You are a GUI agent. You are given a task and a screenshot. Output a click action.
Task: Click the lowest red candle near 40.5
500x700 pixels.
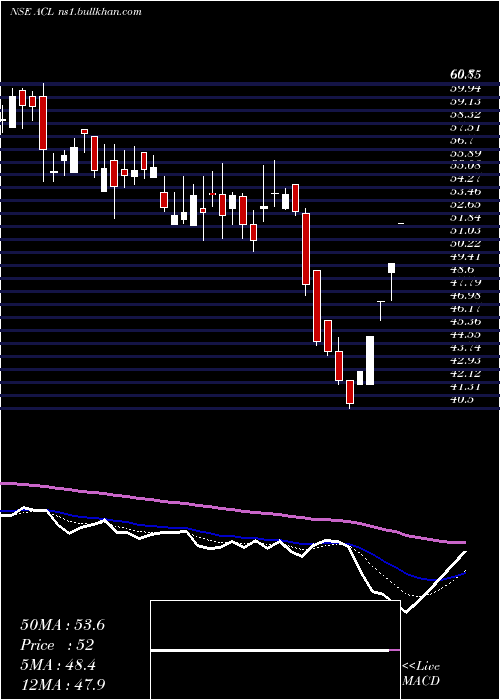(349, 392)
